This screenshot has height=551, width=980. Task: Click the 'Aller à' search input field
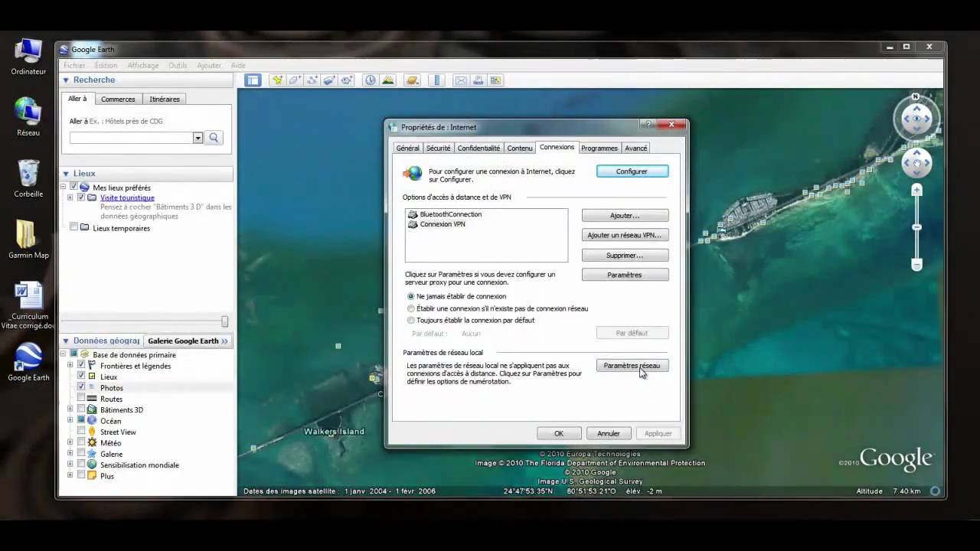(131, 138)
